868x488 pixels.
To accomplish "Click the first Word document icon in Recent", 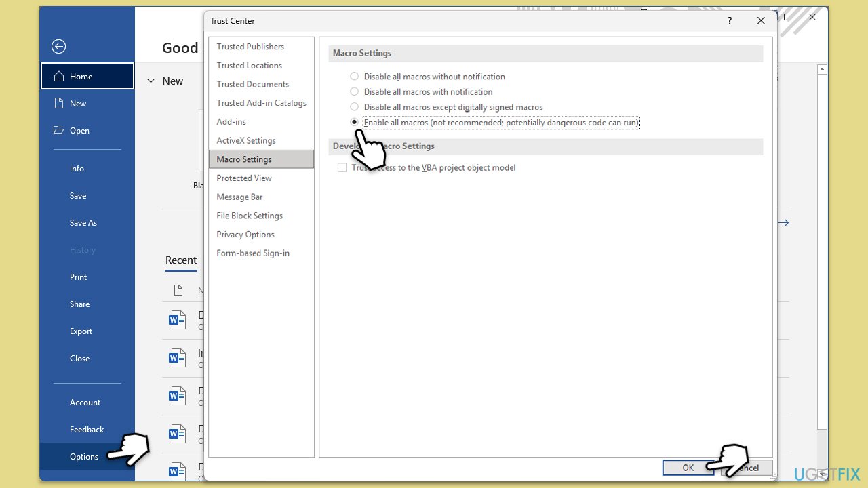I will [177, 320].
